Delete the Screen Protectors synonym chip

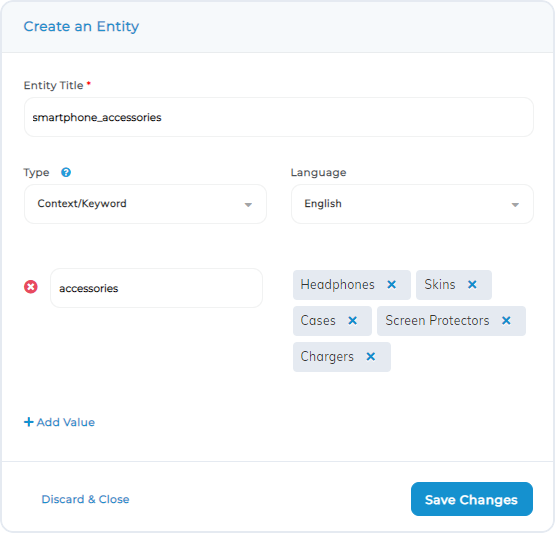pyautogui.click(x=506, y=320)
